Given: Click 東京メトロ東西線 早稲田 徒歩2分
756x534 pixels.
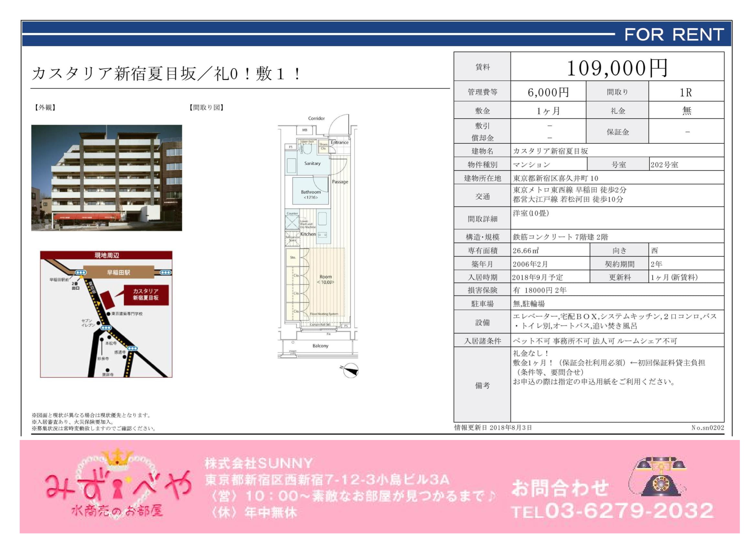Looking at the screenshot, I should coord(569,190).
